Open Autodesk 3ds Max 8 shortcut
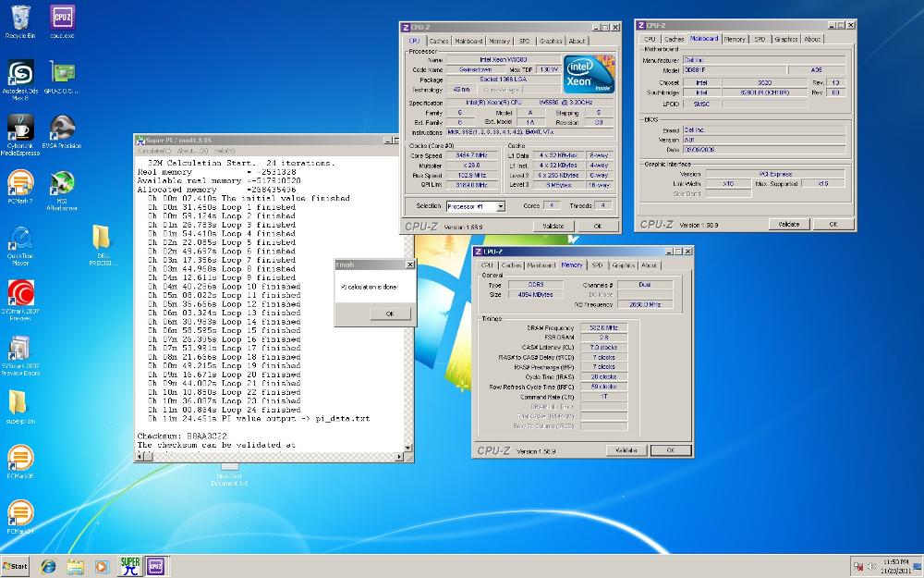Screen dimensions: 924x578 [x=20, y=80]
